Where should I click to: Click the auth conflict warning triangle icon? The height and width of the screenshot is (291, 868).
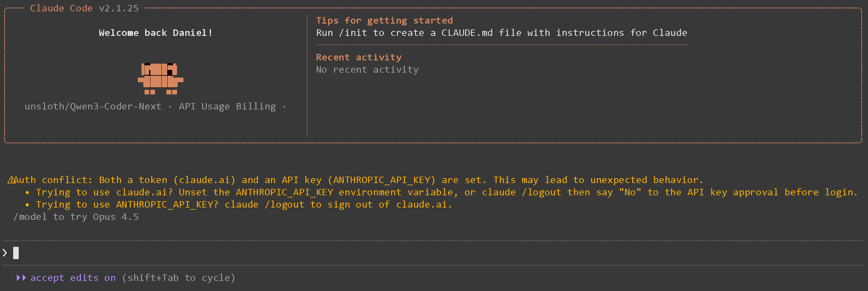11,180
